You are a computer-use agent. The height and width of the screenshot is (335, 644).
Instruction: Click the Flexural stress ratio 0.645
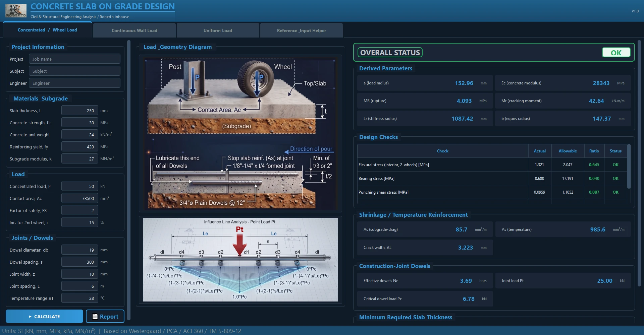[594, 165]
